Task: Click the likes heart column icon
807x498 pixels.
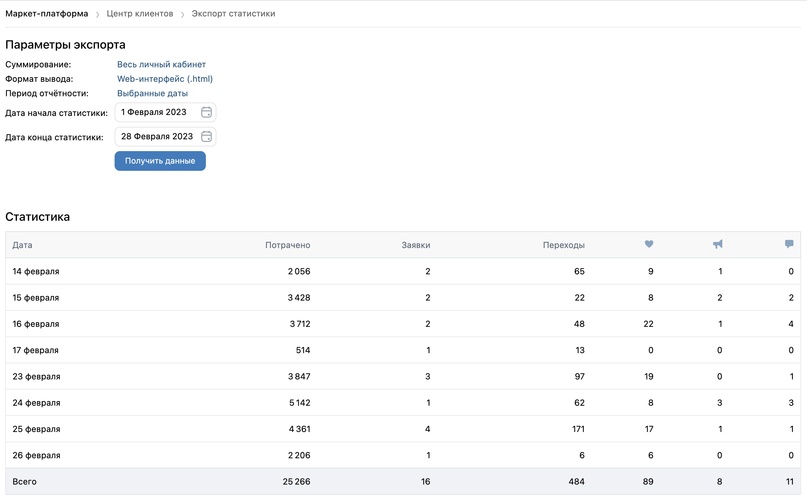Action: [649, 245]
